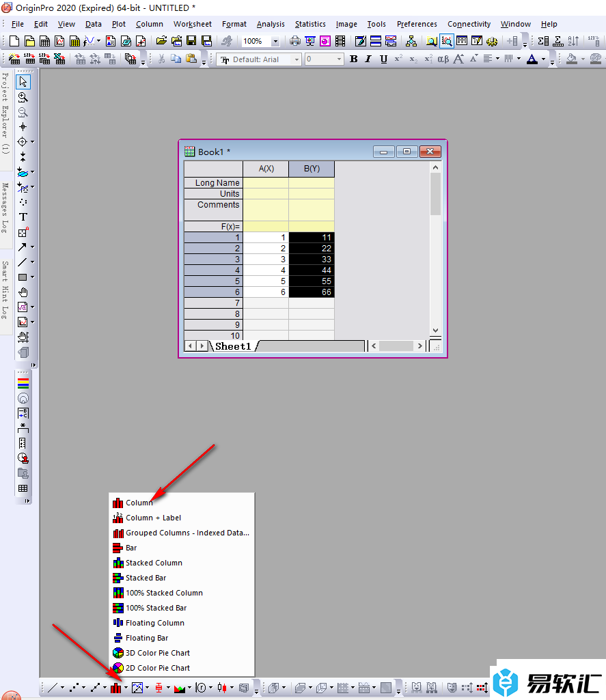Click cell containing 44 in column B
The image size is (606, 700).
point(312,270)
